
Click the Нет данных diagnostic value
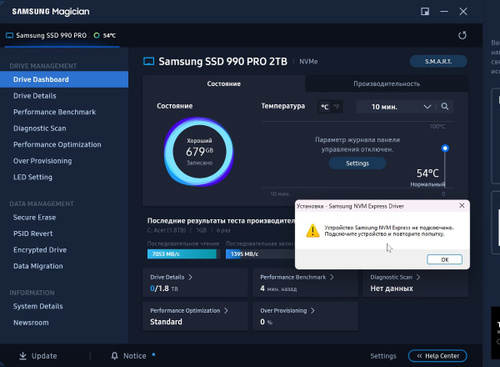pos(392,288)
